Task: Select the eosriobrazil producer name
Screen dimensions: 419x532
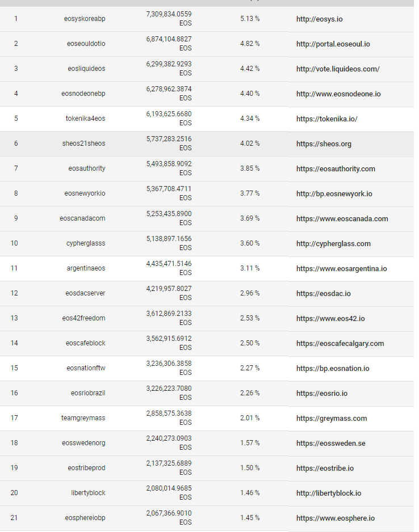Action: (88, 393)
